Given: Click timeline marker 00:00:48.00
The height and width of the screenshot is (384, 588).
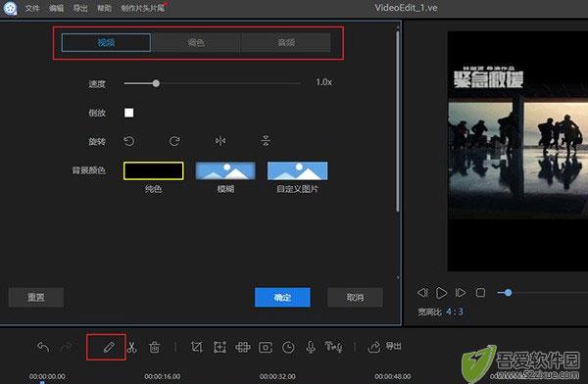Looking at the screenshot, I should [393, 376].
